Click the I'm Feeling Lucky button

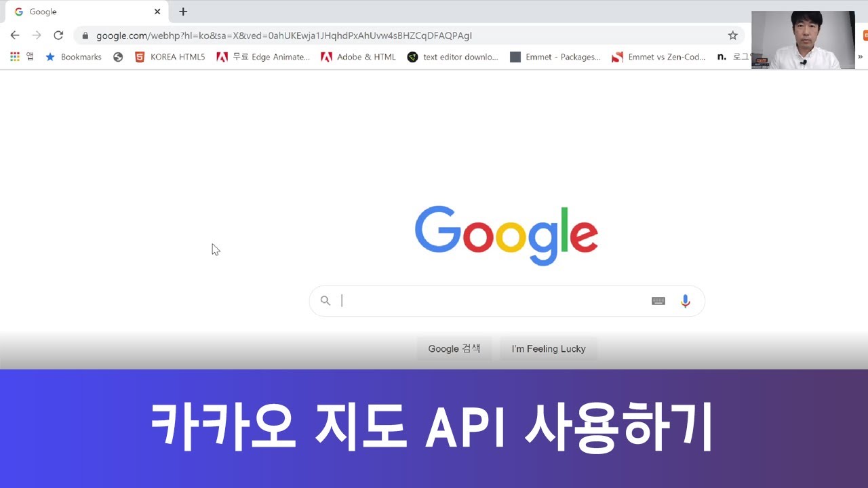(x=549, y=348)
